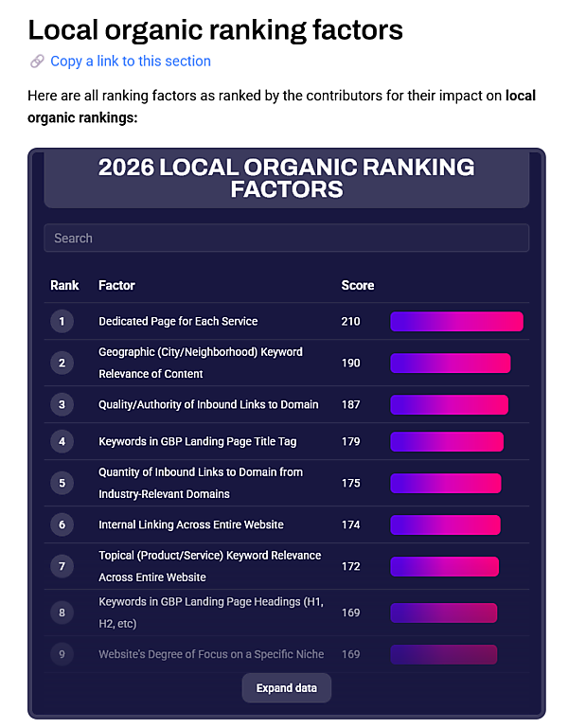The width and height of the screenshot is (568, 728).
Task: Click into the Search field
Action: point(286,238)
